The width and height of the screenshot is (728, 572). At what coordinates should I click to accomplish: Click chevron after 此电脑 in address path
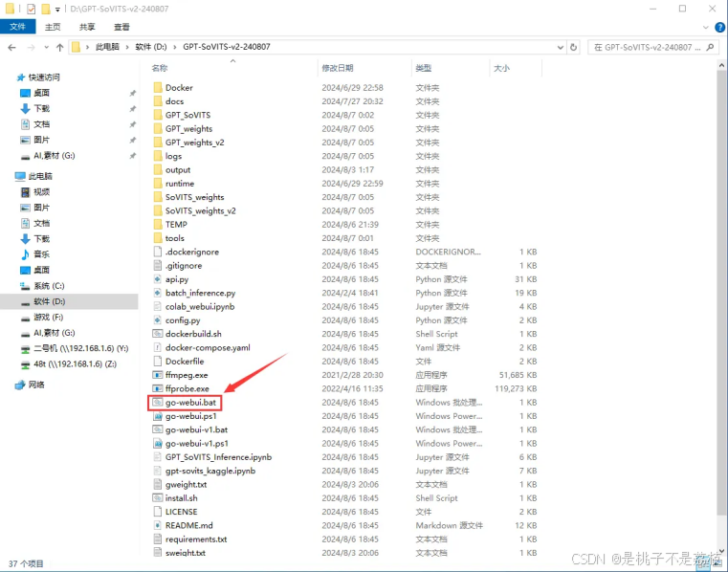click(x=127, y=47)
